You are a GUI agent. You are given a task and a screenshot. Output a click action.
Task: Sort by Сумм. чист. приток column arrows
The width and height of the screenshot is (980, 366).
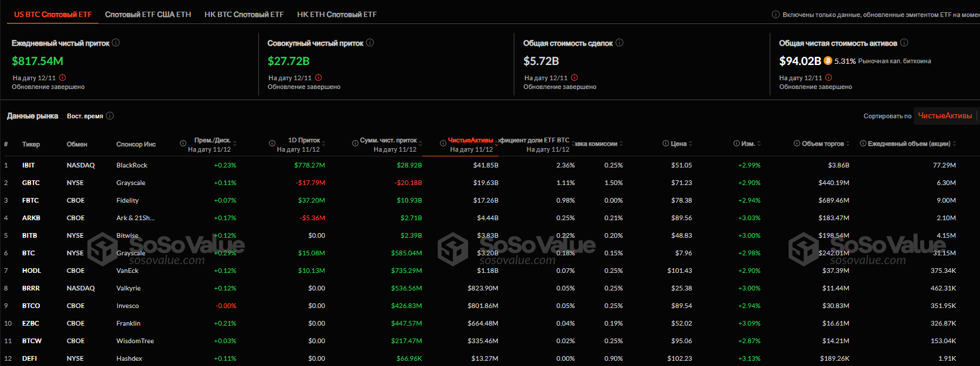(x=421, y=143)
